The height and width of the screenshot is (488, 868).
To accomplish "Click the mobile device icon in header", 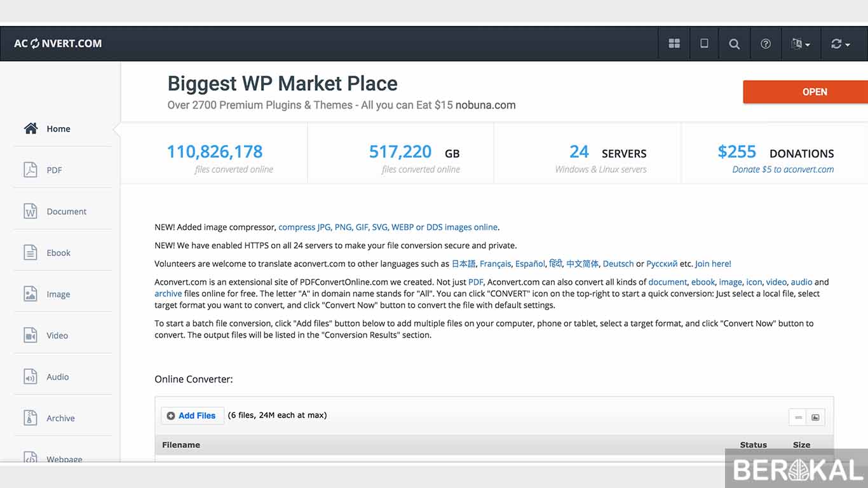I will (704, 44).
